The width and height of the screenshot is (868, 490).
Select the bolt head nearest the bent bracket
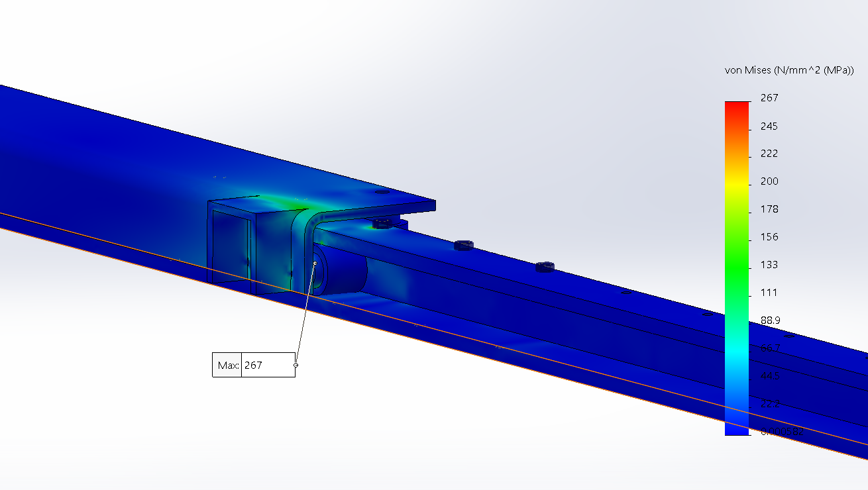(382, 223)
